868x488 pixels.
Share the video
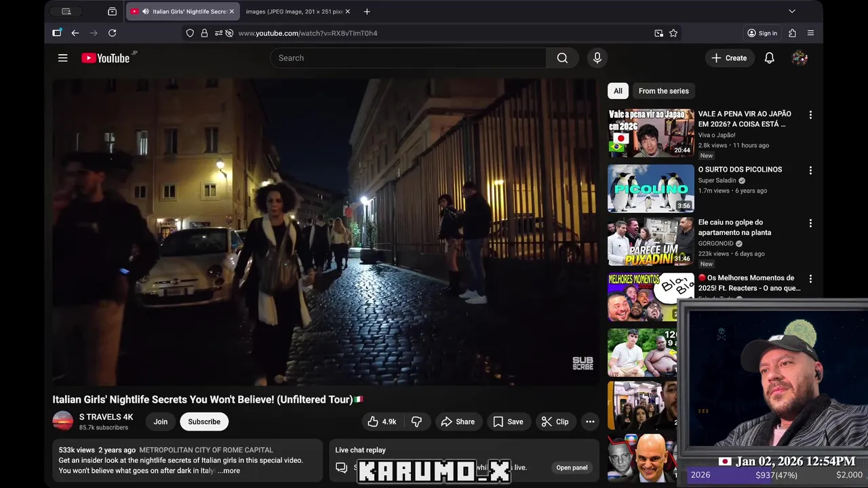click(458, 422)
